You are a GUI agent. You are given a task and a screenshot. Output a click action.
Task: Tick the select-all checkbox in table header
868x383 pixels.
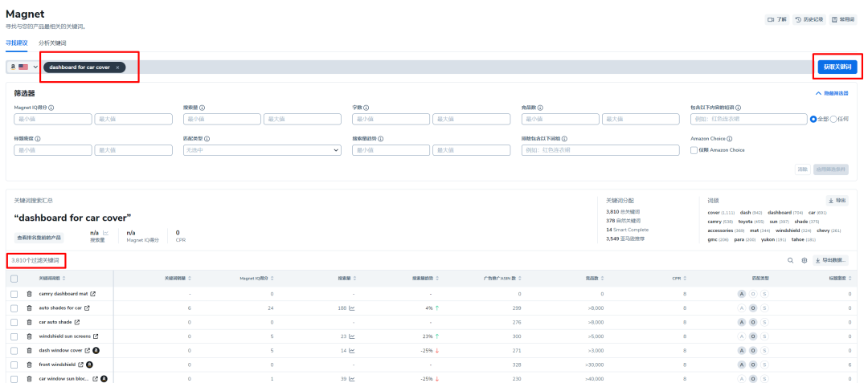pyautogui.click(x=14, y=279)
